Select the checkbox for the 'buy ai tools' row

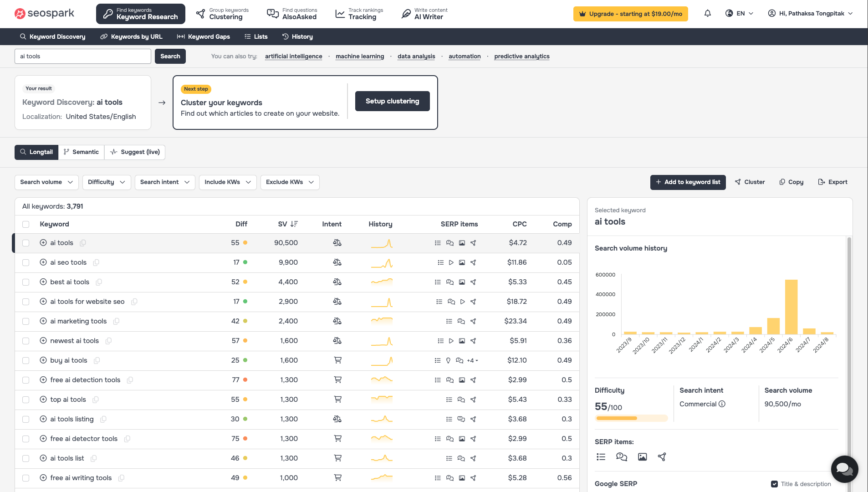tap(26, 360)
